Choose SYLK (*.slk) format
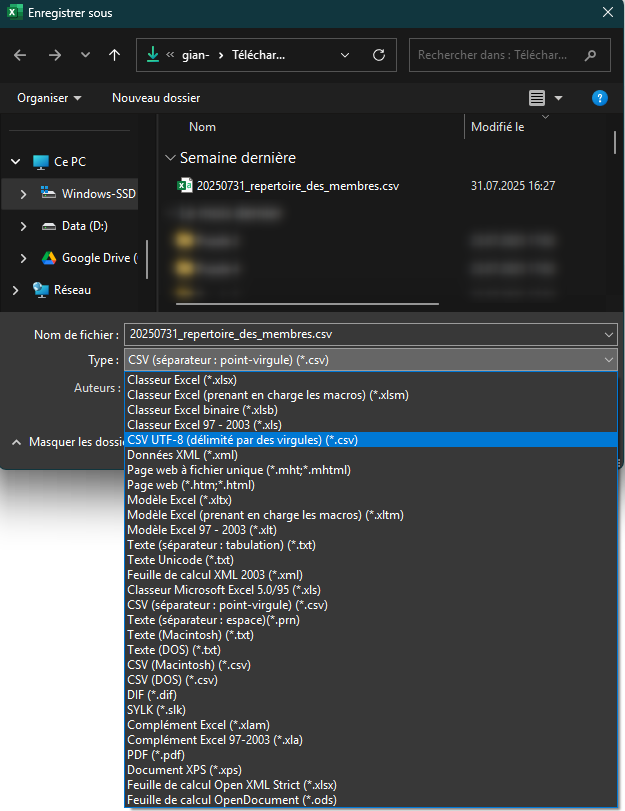Viewport: 625px width, 811px height. click(x=370, y=710)
